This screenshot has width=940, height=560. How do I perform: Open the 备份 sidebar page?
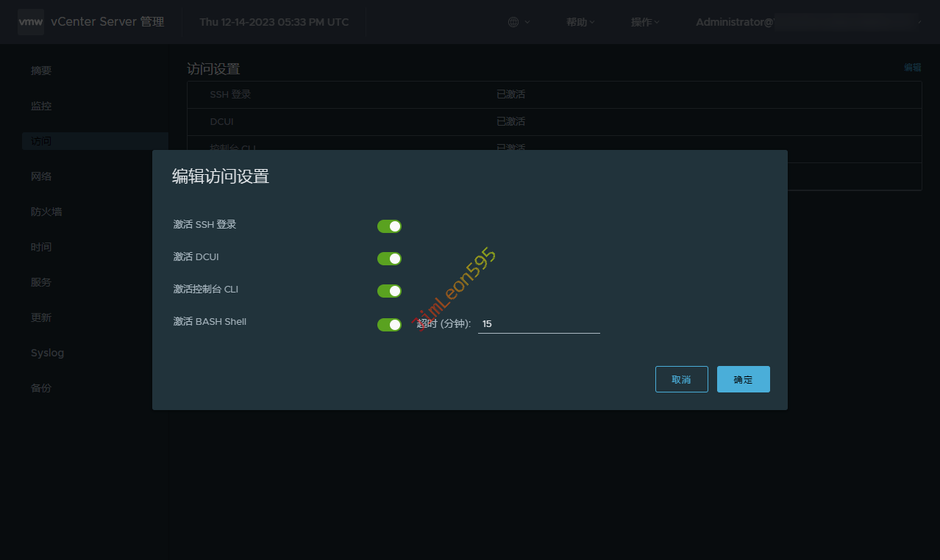41,388
